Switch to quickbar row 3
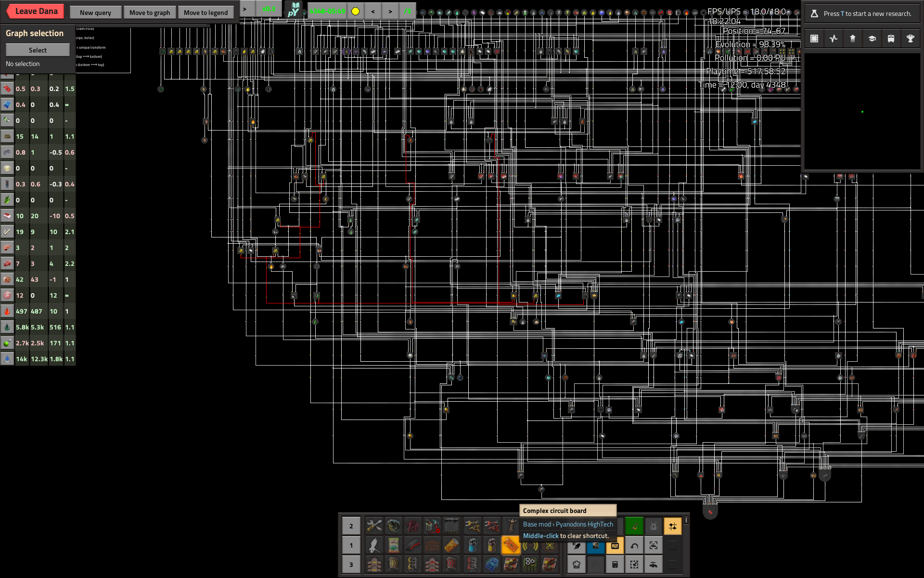 351,565
